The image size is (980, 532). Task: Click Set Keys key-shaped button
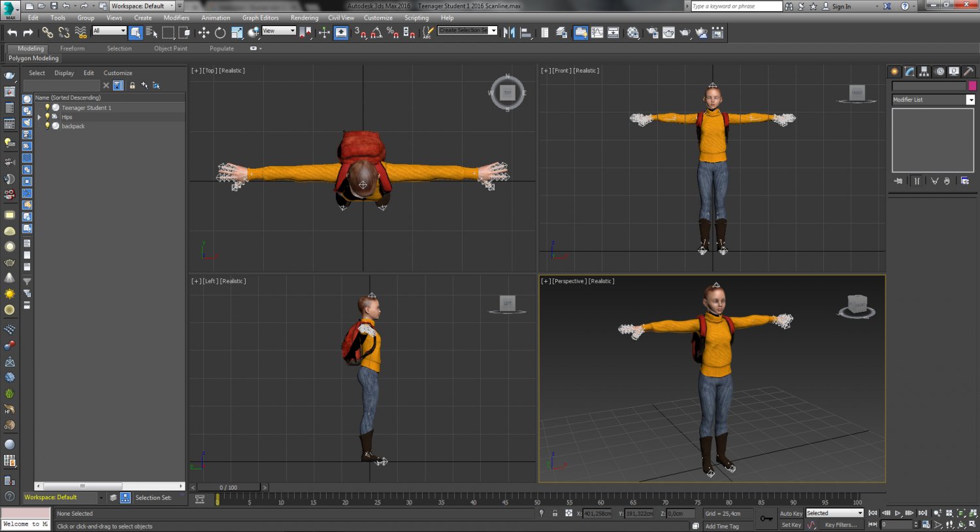pos(766,519)
